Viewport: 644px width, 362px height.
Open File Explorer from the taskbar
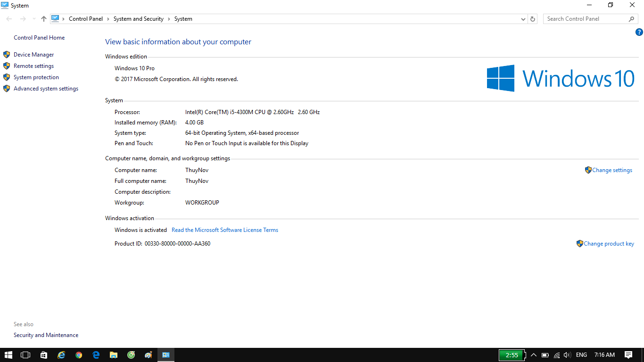click(114, 355)
